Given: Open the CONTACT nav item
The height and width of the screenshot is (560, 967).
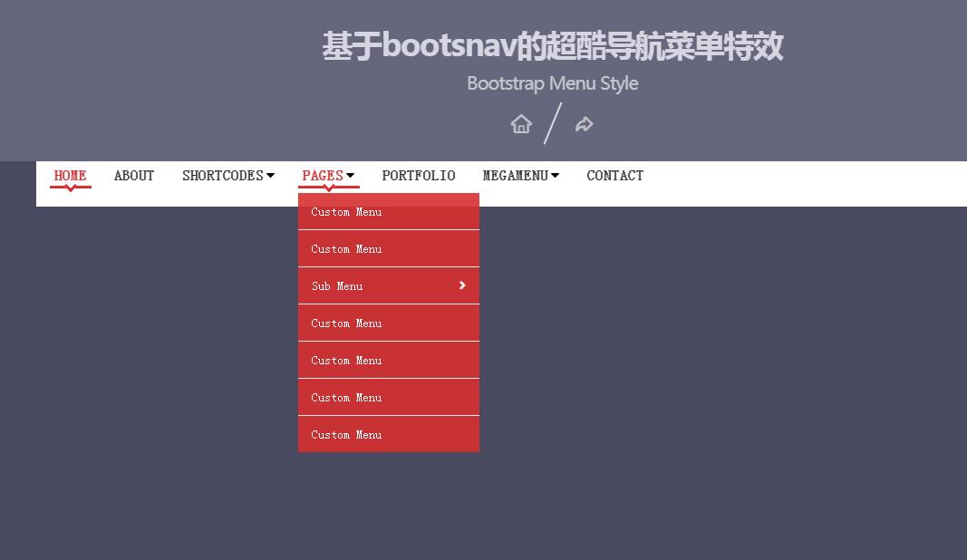Looking at the screenshot, I should tap(614, 176).
